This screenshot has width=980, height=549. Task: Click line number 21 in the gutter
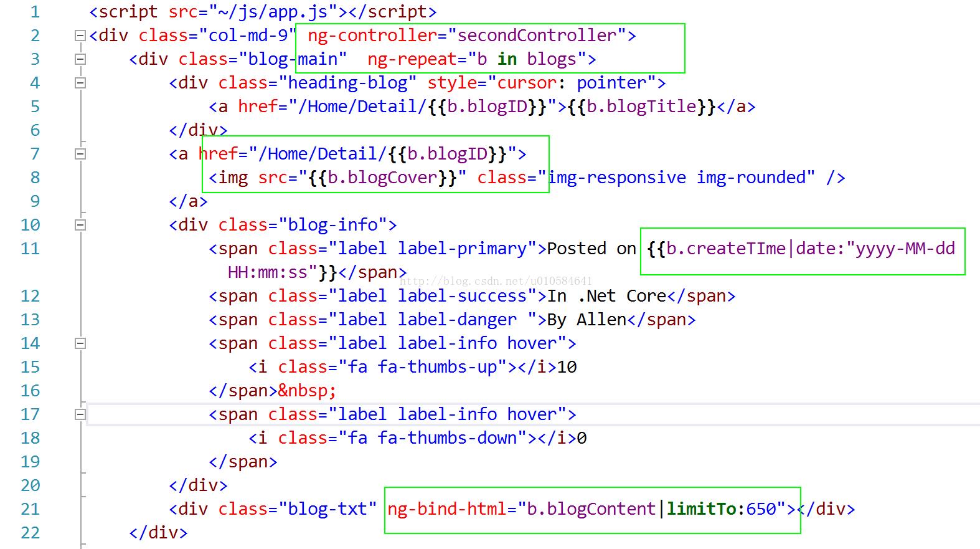30,509
